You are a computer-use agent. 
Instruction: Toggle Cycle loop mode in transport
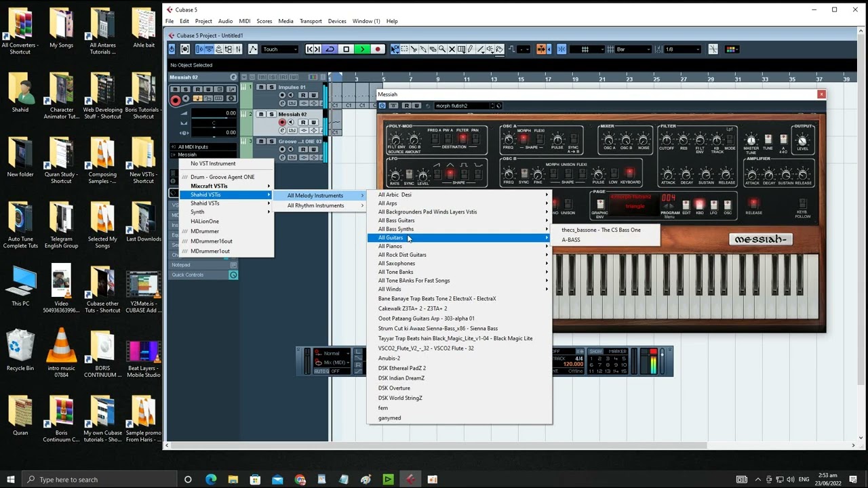coord(330,49)
